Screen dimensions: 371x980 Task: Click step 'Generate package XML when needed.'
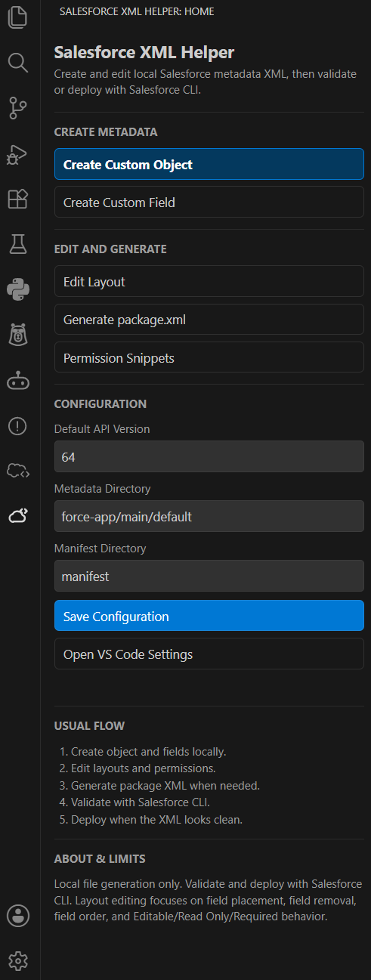[165, 786]
